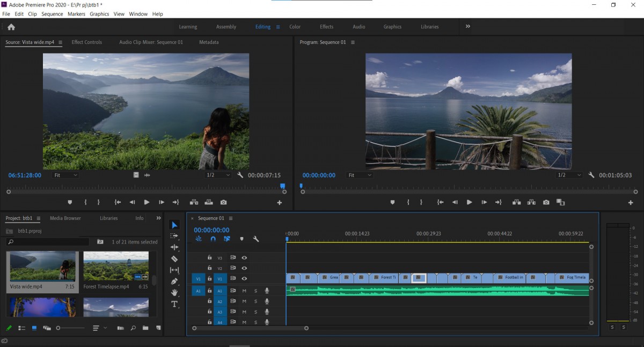Toggle V2 track visibility eye
This screenshot has height=347, width=644.
click(x=244, y=268)
